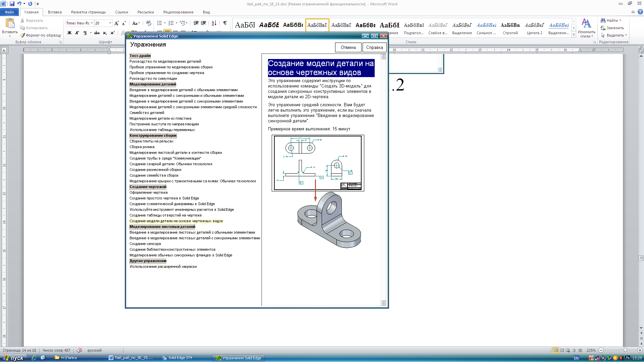Click the sort A-Я icon
This screenshot has height=362, width=644.
click(214, 23)
